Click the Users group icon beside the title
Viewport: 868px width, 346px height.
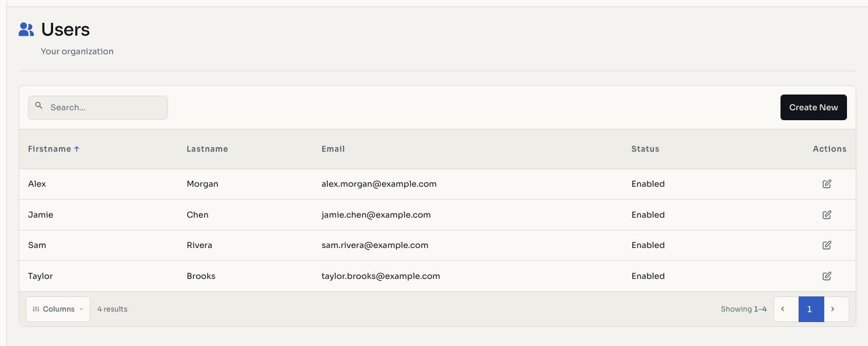pos(26,29)
